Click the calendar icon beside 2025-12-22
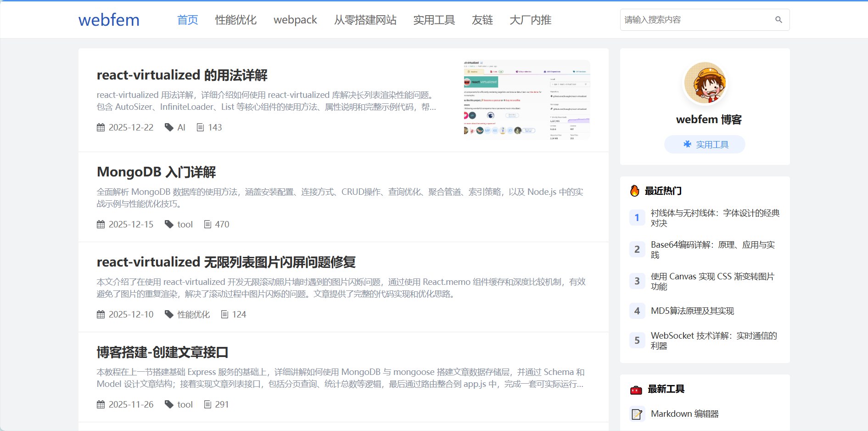 point(101,127)
